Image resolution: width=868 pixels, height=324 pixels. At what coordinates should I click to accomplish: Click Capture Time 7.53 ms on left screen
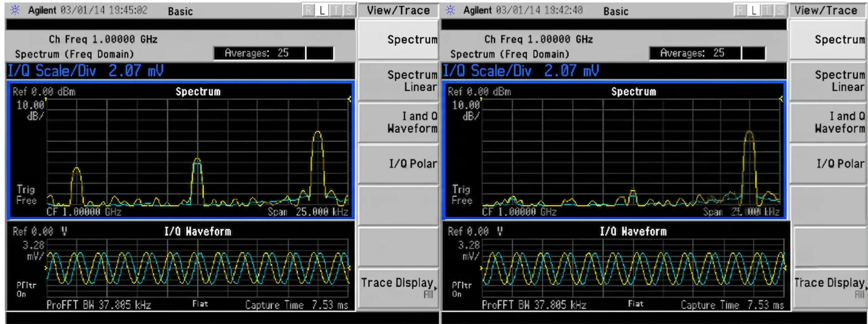pyautogui.click(x=297, y=305)
